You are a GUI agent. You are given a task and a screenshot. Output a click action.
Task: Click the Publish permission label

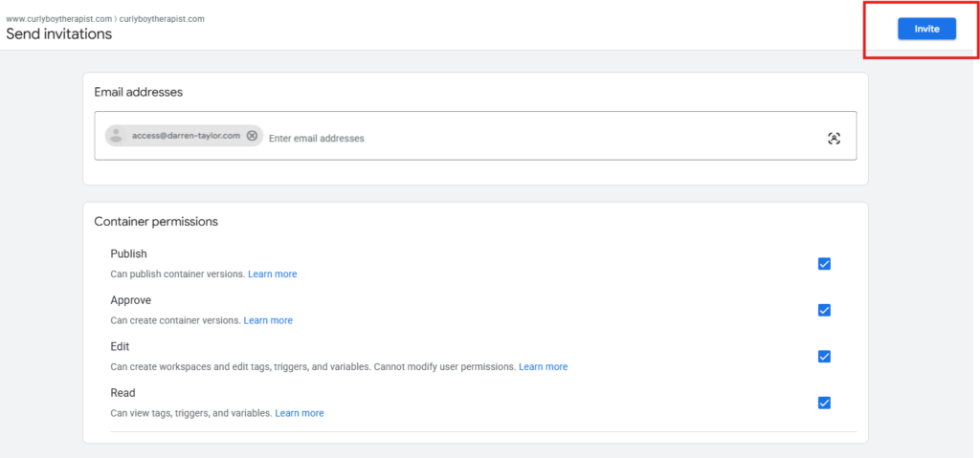click(x=128, y=254)
